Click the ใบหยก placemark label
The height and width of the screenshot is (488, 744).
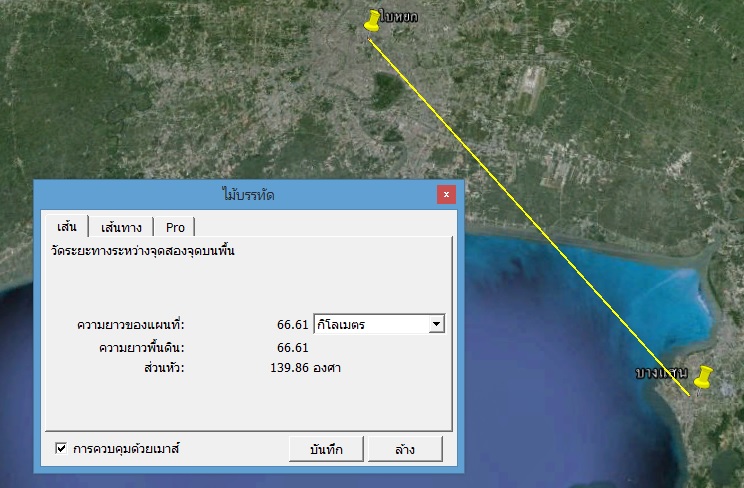coord(399,17)
